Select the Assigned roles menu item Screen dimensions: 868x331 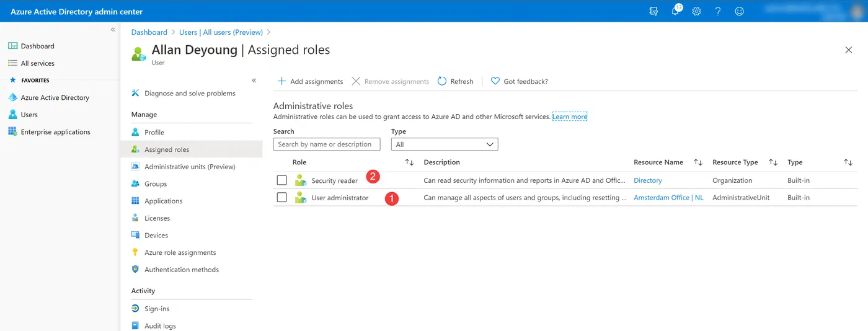[192, 149]
